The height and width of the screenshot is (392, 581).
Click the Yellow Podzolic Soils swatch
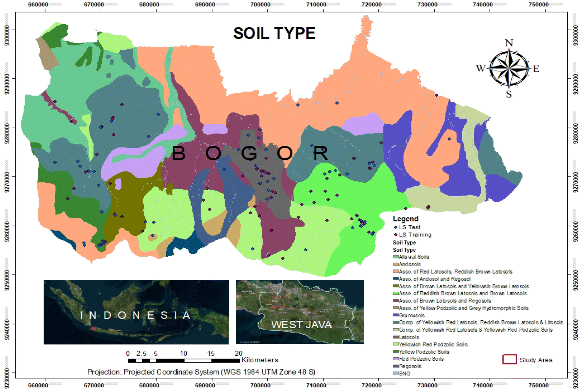coord(396,352)
